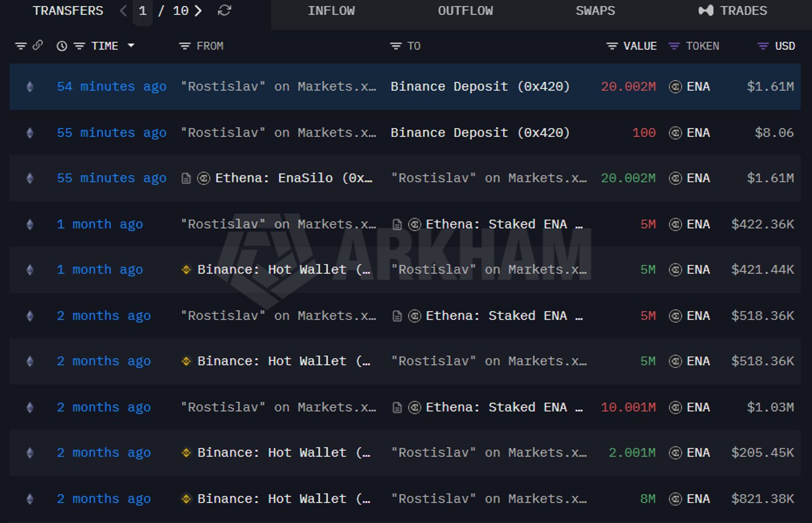
Task: Open the USD column filter
Action: pyautogui.click(x=763, y=46)
